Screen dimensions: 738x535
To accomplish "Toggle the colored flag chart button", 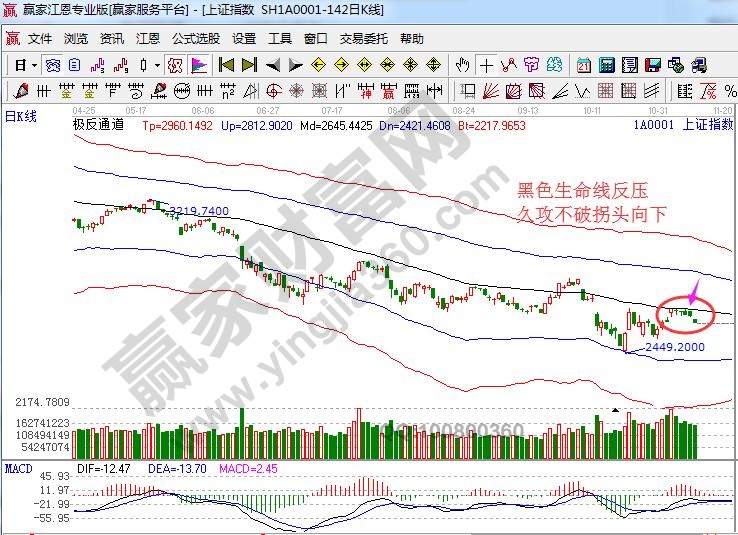I will 199,66.
